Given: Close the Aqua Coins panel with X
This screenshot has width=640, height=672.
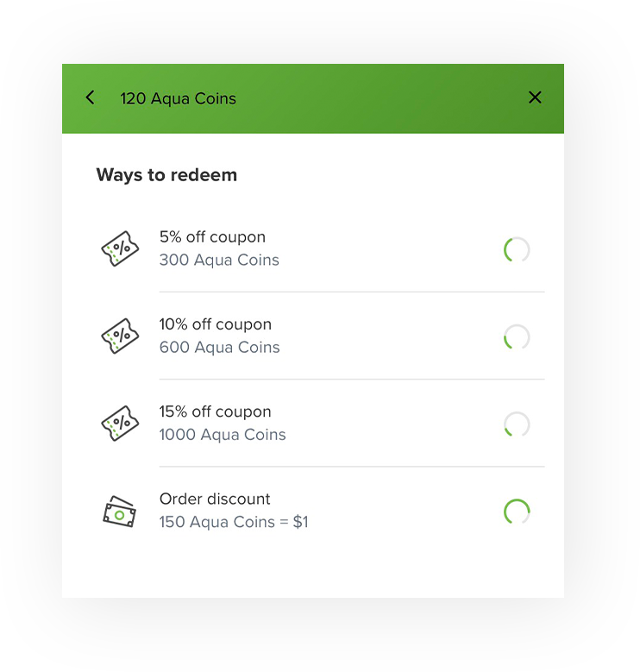Looking at the screenshot, I should click(x=535, y=97).
